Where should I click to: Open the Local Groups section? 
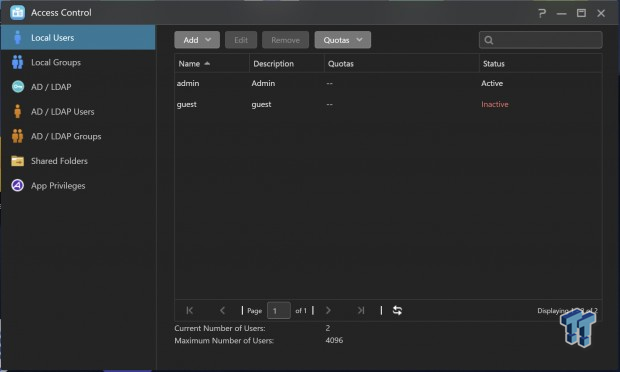pos(78,62)
